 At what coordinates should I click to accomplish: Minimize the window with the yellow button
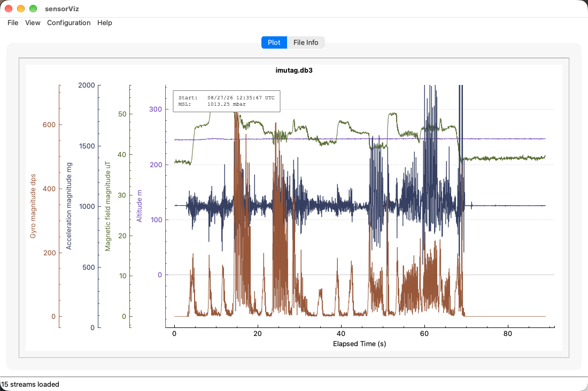(x=21, y=8)
